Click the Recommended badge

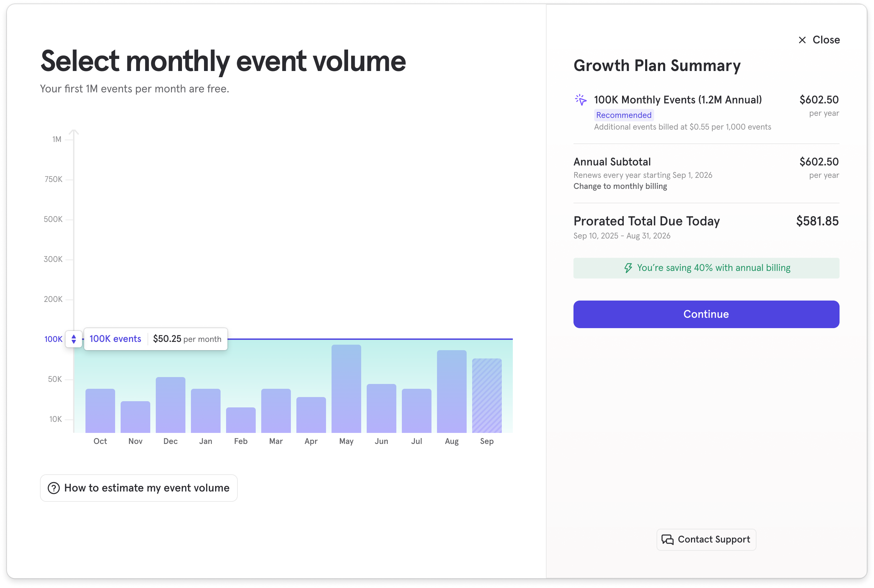click(x=623, y=115)
